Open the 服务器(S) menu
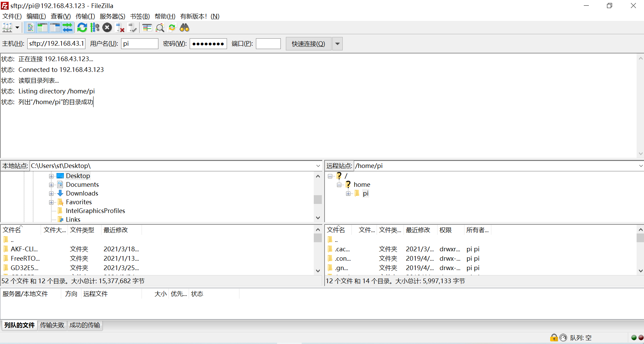This screenshot has height=344, width=644. click(113, 16)
